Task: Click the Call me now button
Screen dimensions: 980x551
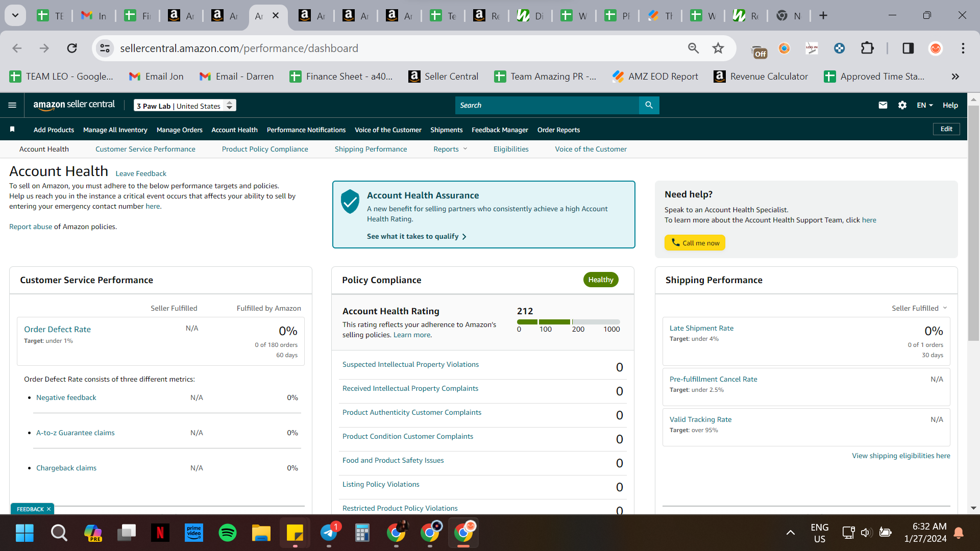Action: tap(695, 243)
